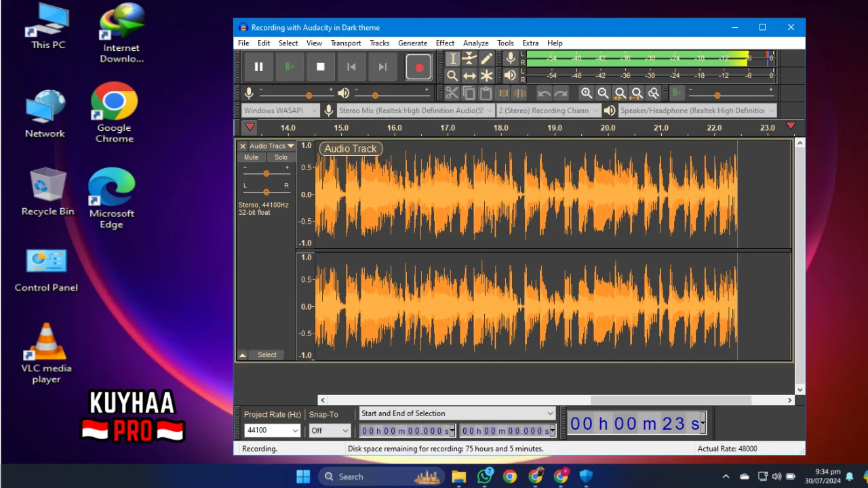Click the horizontal scrollbar thumb
This screenshot has width=868, height=488.
pyautogui.click(x=671, y=401)
